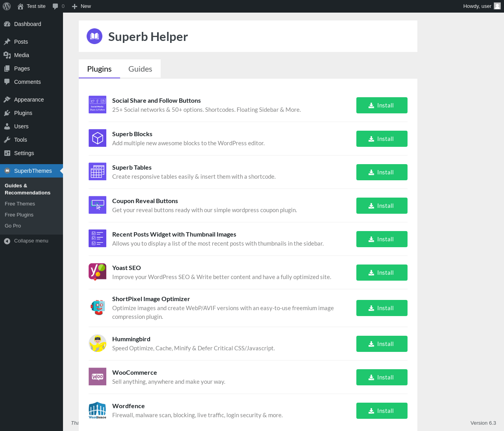Open the Tools menu
The image size is (504, 431).
coord(31,140)
